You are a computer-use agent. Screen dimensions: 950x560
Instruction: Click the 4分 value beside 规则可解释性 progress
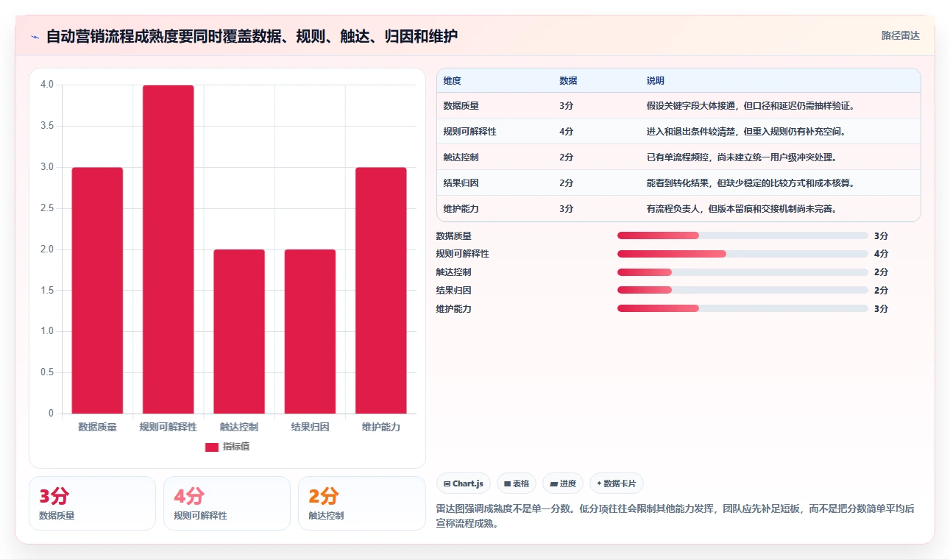point(882,254)
